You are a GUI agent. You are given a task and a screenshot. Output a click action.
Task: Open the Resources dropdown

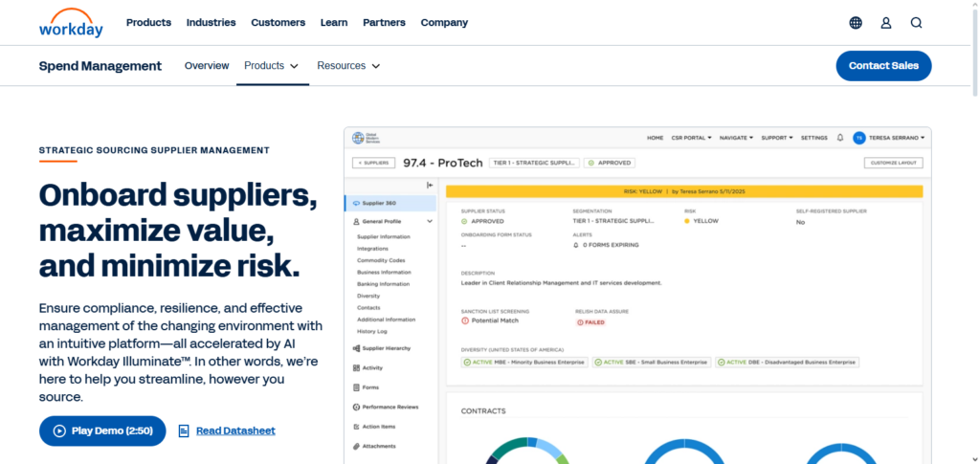click(x=348, y=66)
